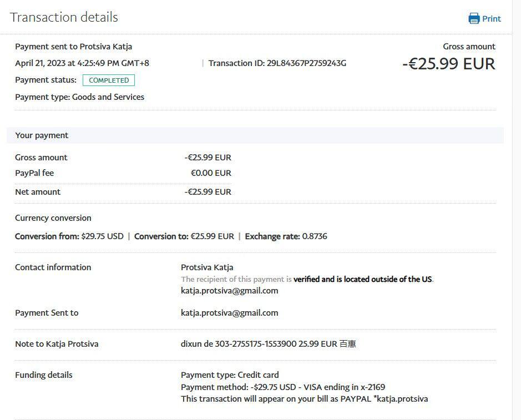Image resolution: width=521 pixels, height=420 pixels.
Task: Select the Your payment section header
Action: (42, 135)
